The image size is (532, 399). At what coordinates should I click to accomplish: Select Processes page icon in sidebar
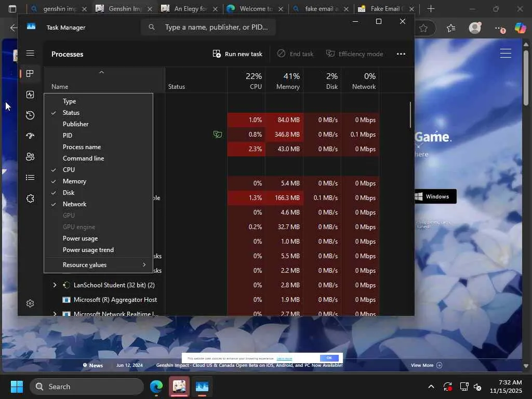(x=30, y=74)
